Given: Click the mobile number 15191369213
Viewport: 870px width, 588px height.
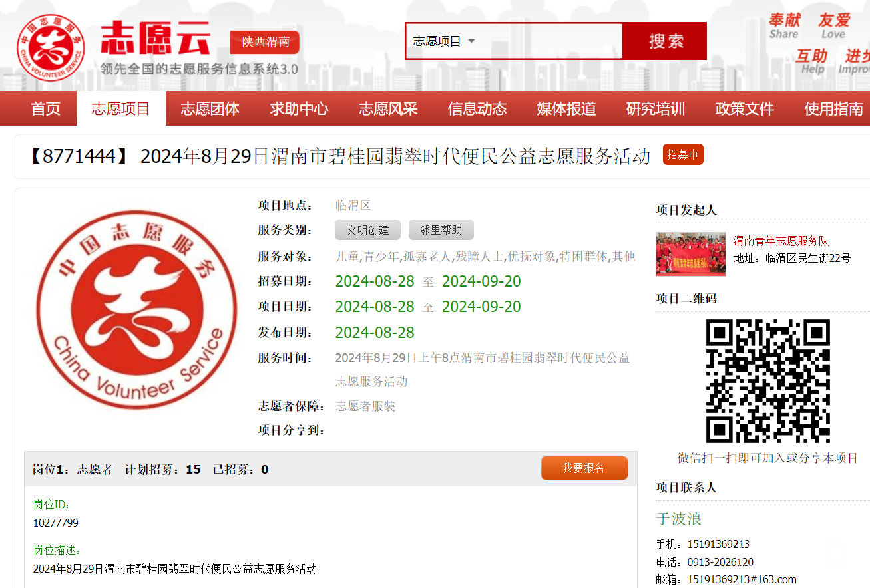Looking at the screenshot, I should [x=718, y=544].
